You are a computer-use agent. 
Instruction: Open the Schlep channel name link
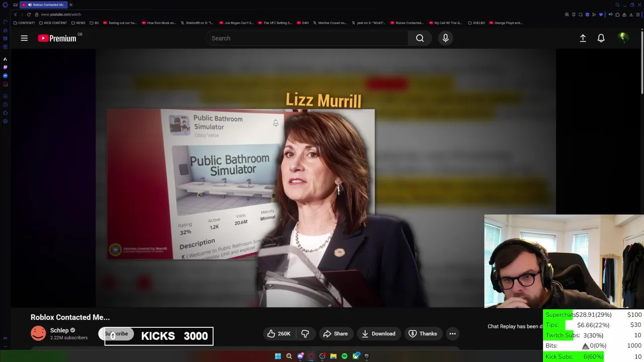59,330
